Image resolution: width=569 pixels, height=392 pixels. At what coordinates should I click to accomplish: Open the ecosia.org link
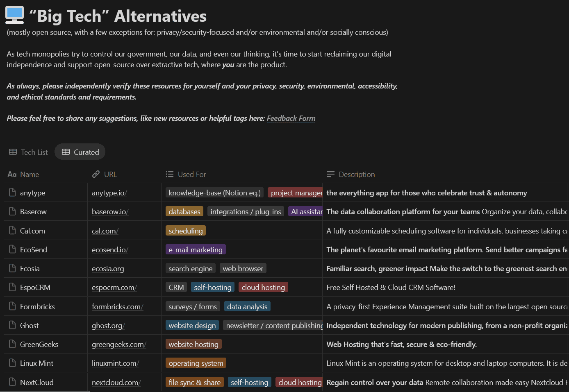pyautogui.click(x=108, y=268)
